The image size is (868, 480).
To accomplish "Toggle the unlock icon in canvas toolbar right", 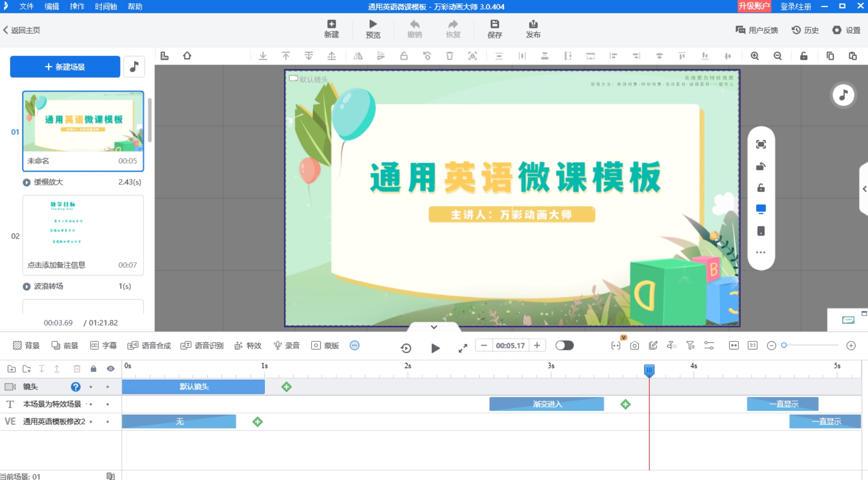I will (x=804, y=56).
